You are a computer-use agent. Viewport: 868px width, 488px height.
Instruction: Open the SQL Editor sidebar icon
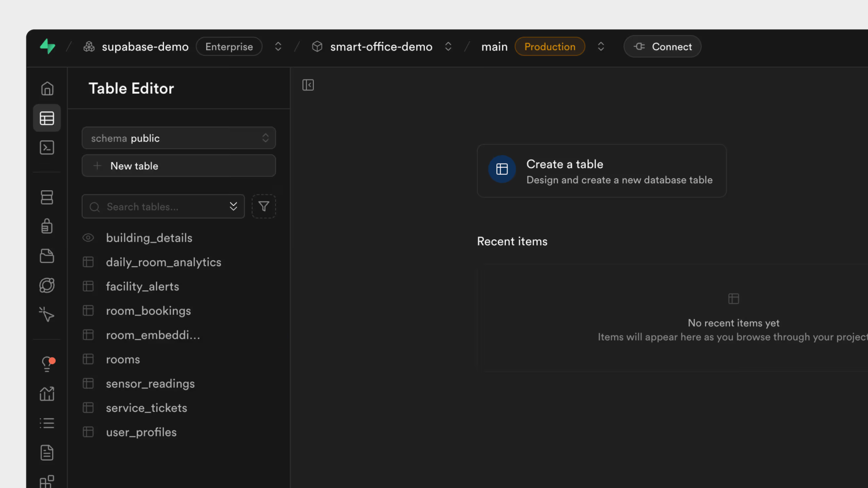47,148
